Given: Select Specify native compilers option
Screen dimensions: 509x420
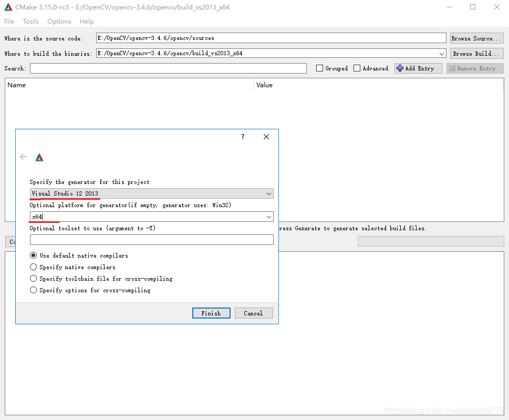Looking at the screenshot, I should point(33,267).
